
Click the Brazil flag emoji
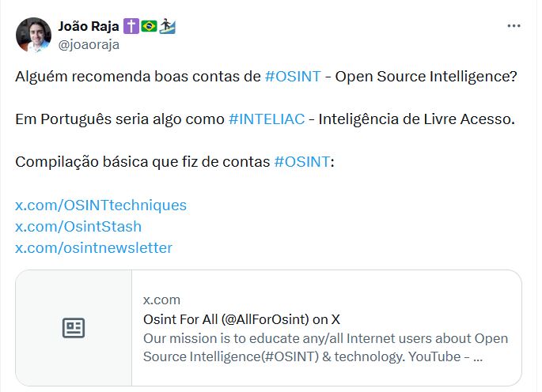(149, 27)
